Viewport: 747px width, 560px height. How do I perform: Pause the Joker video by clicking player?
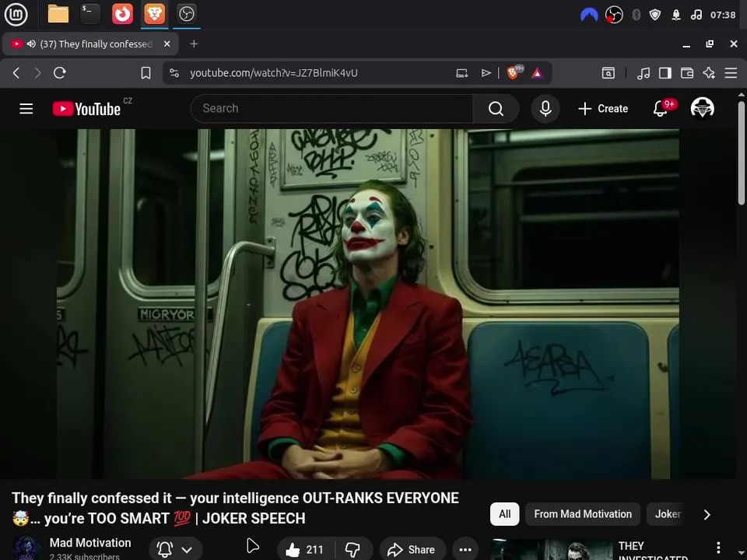pyautogui.click(x=368, y=304)
